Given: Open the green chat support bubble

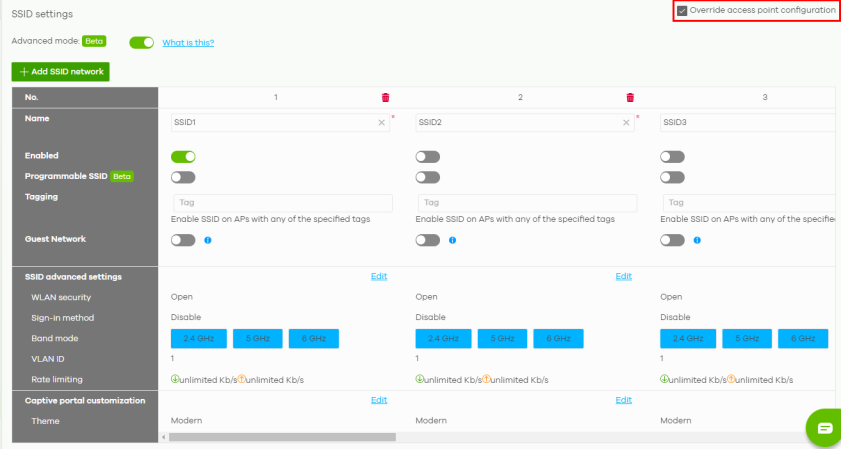Looking at the screenshot, I should click(824, 427).
